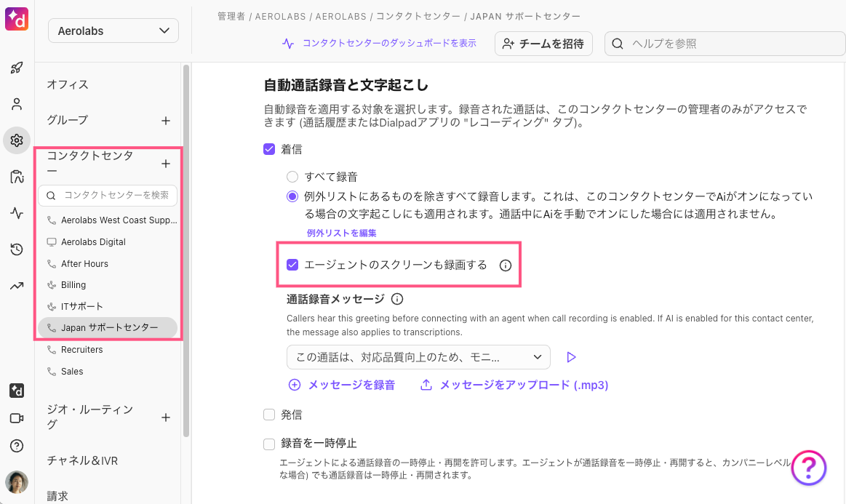Click the search magnifier in help field
846x504 pixels.
click(618, 44)
